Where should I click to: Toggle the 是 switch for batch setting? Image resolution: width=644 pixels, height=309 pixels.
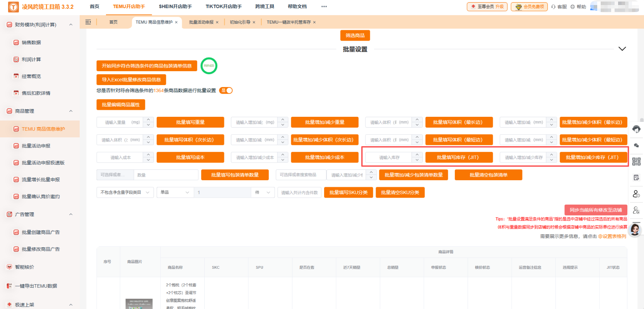pos(226,90)
